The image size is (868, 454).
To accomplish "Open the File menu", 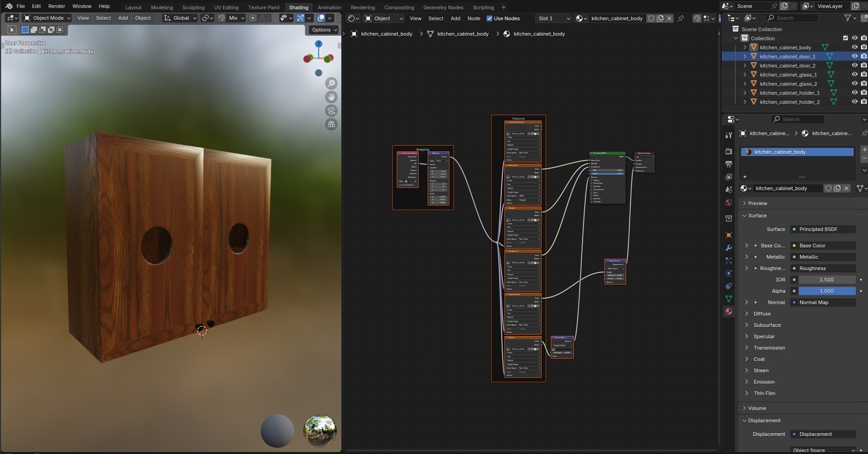I will coord(21,6).
